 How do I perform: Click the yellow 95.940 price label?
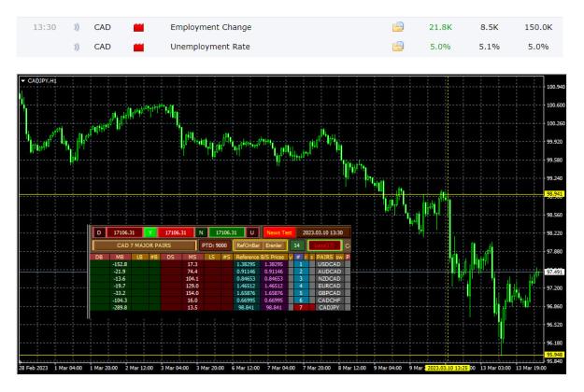coord(554,355)
